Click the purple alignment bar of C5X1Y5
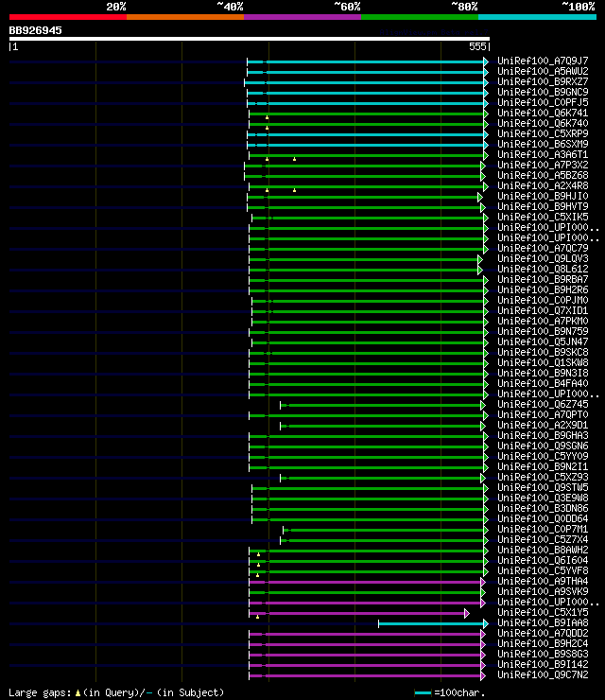Screen dimensions: 605x700 point(358,613)
